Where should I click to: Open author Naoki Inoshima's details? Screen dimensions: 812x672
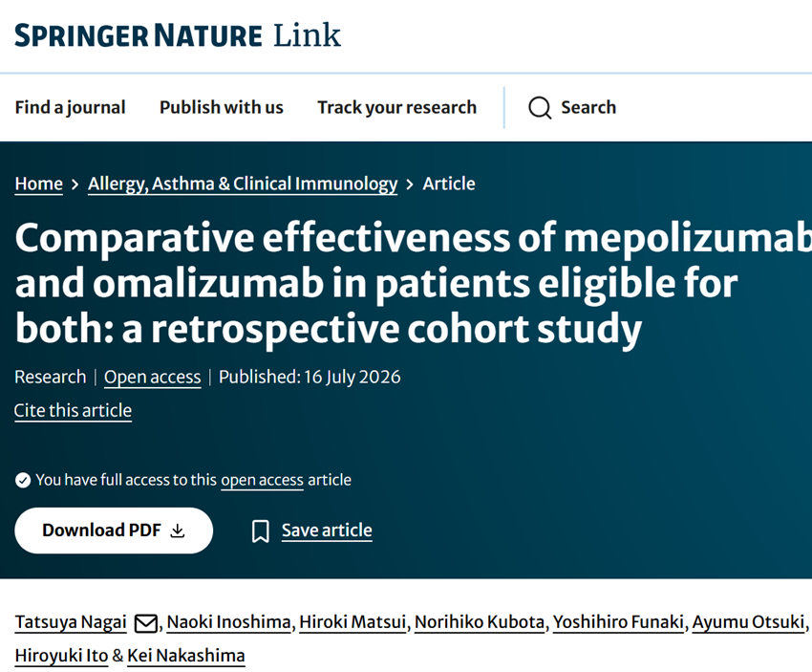(x=229, y=622)
